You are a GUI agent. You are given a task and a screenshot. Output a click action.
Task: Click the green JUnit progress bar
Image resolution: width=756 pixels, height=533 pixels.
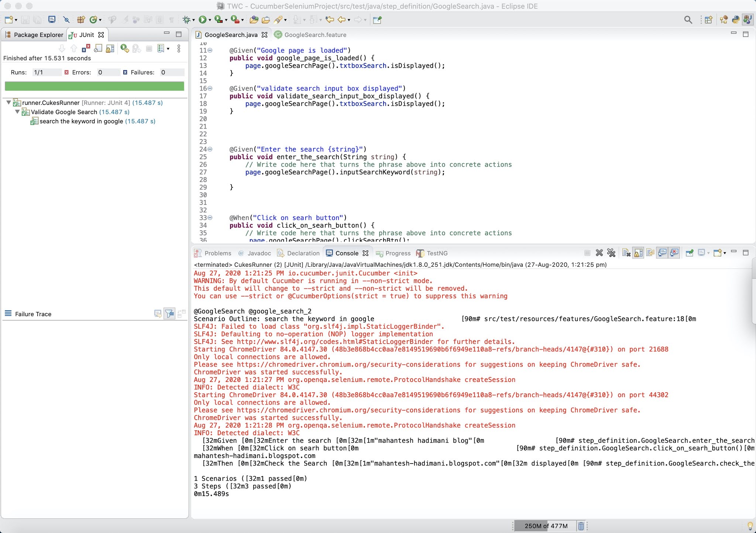(94, 86)
